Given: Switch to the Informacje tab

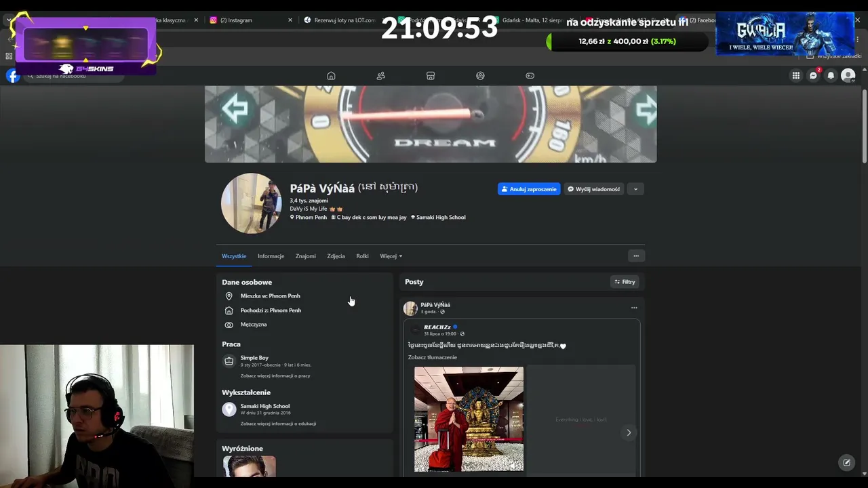Looking at the screenshot, I should 271,256.
